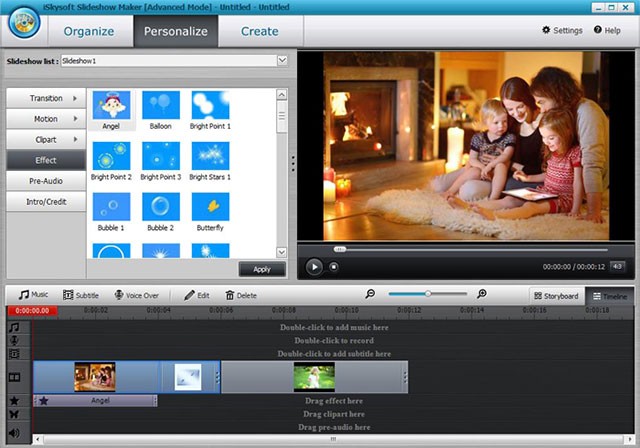Click the effect star track icon
This screenshot has width=640, height=448.
pos(14,401)
